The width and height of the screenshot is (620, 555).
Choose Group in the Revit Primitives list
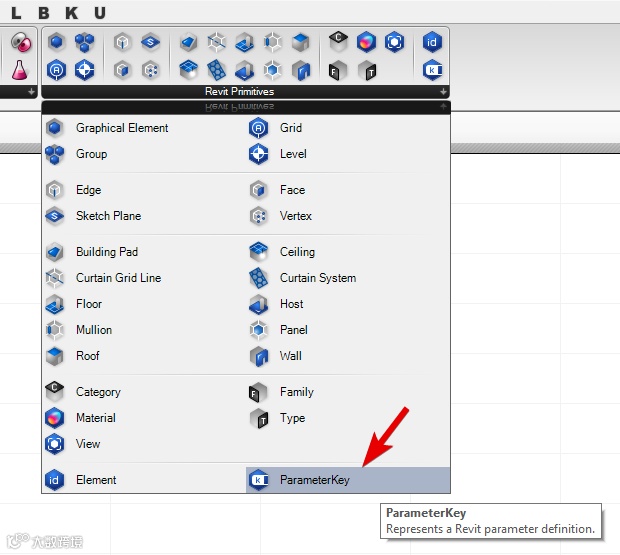pyautogui.click(x=144, y=154)
